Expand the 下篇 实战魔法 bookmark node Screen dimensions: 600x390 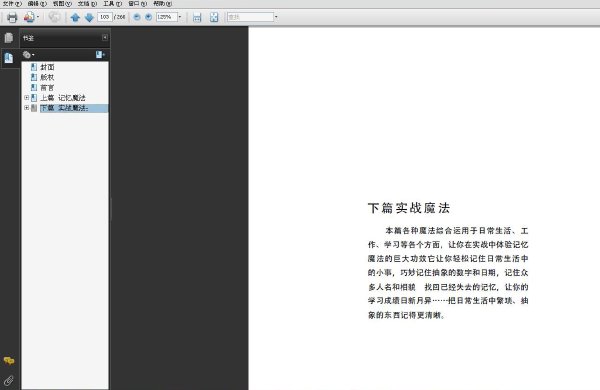26,108
